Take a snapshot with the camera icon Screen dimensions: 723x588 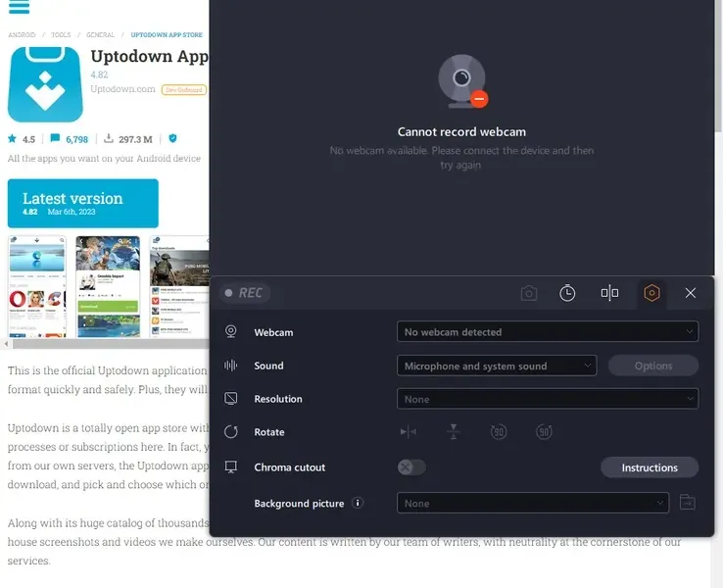[529, 293]
